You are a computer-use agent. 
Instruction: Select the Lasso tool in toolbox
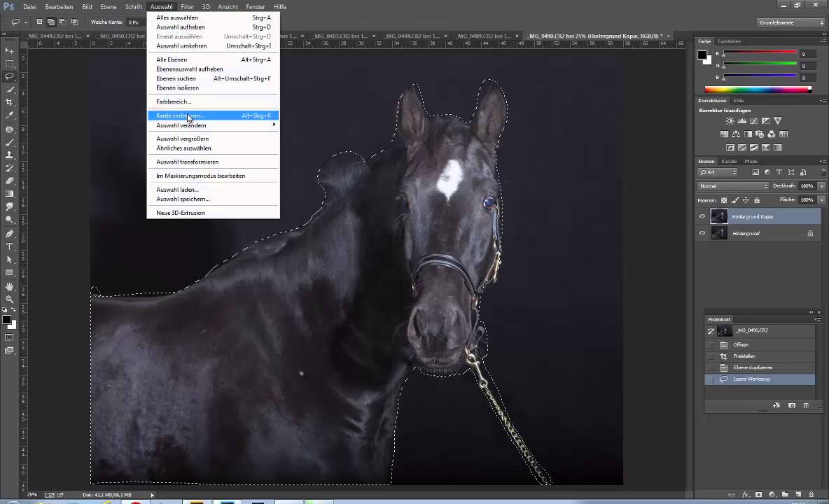[10, 76]
